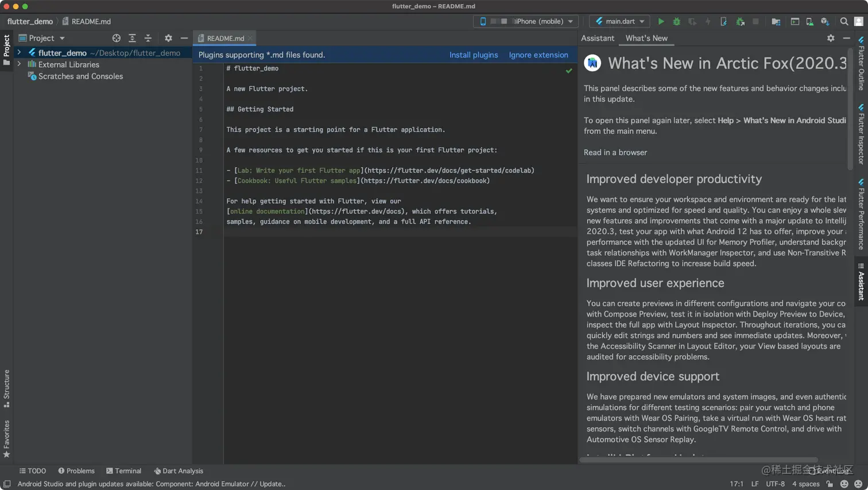This screenshot has width=868, height=490.
Task: Open the main.dart run configuration dropdown
Action: [619, 21]
